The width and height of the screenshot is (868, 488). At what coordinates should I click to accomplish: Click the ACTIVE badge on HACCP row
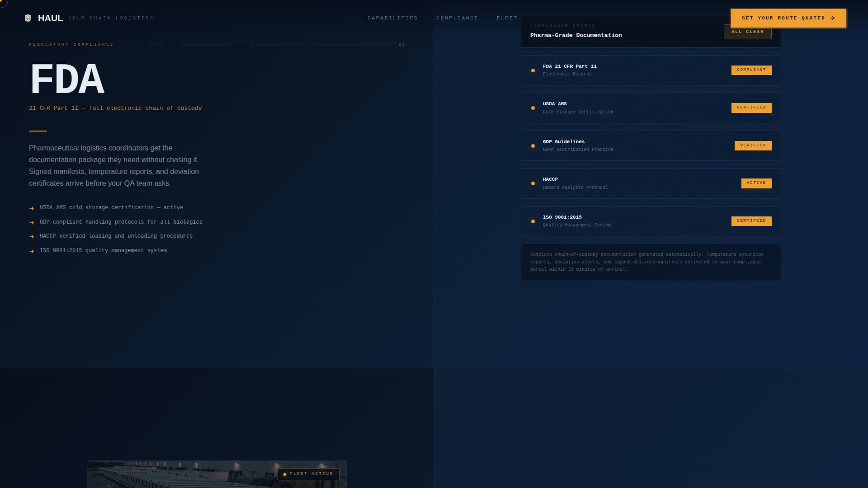click(x=756, y=183)
